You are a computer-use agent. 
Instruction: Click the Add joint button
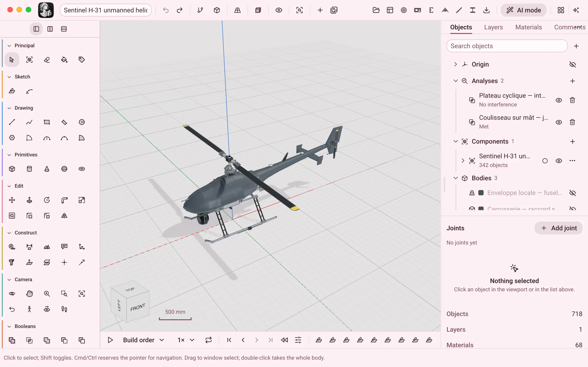pyautogui.click(x=559, y=228)
